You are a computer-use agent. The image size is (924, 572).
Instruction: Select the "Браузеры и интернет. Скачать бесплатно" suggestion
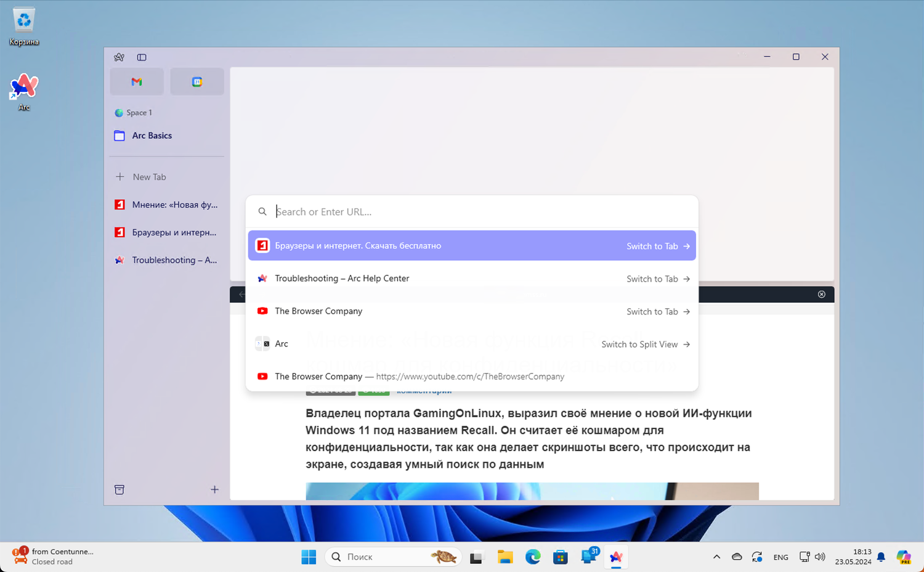click(472, 245)
